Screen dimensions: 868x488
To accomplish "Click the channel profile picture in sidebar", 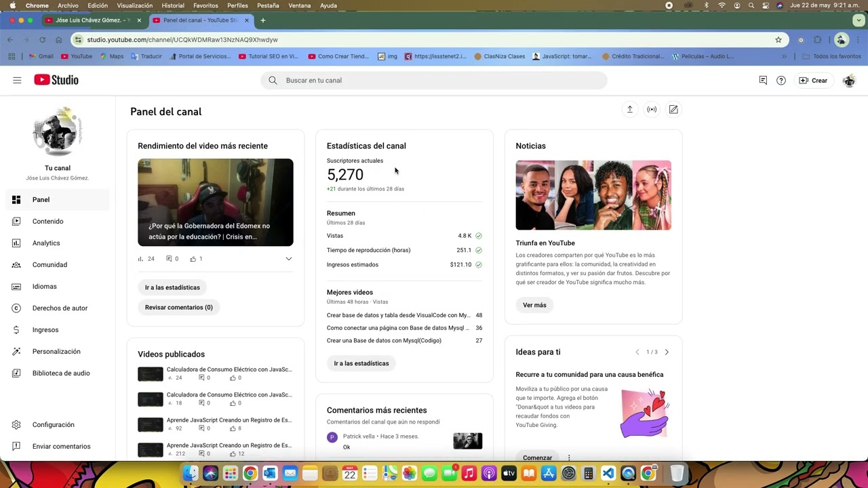I will point(58,131).
